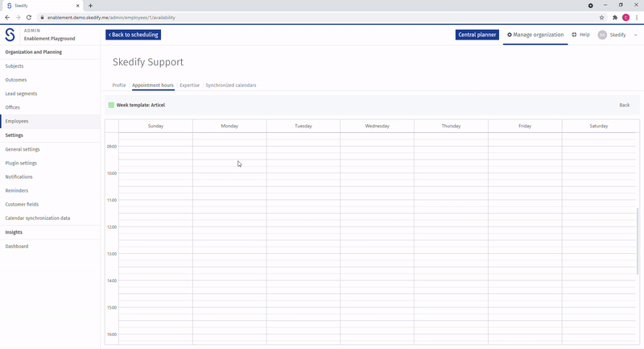
Task: Open the Synchronized calendars tab
Action: point(231,85)
